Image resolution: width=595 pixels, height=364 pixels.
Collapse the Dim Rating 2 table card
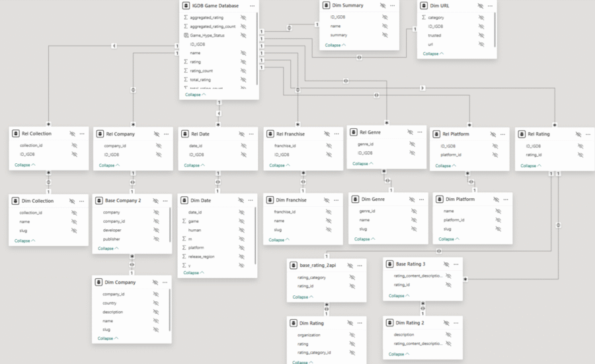[397, 354]
